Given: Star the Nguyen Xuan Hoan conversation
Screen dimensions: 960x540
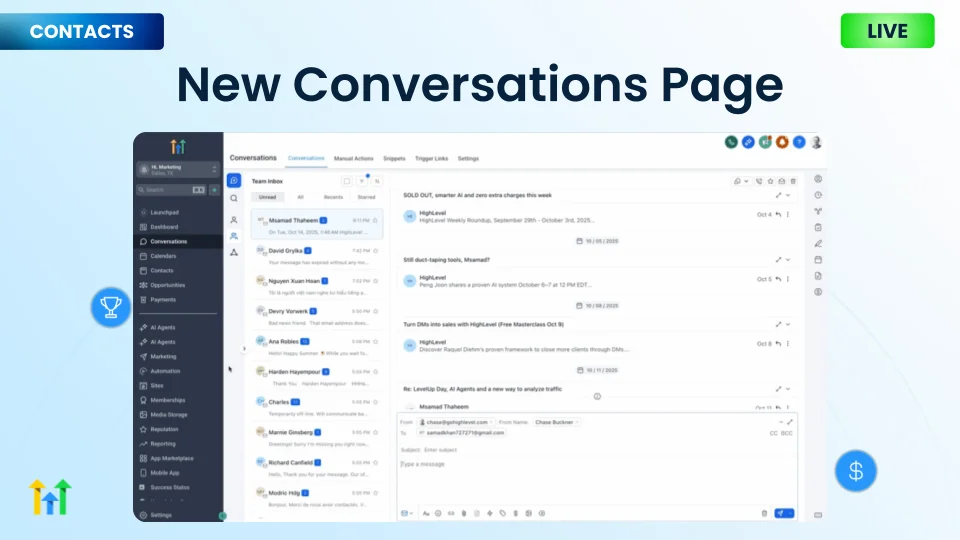Looking at the screenshot, I should (375, 281).
